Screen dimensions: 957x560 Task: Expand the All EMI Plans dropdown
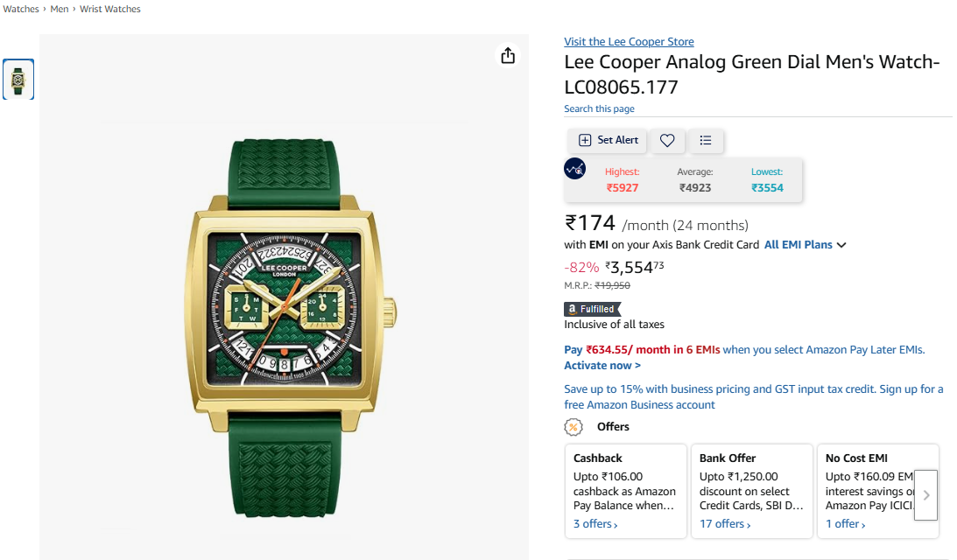[x=805, y=245]
